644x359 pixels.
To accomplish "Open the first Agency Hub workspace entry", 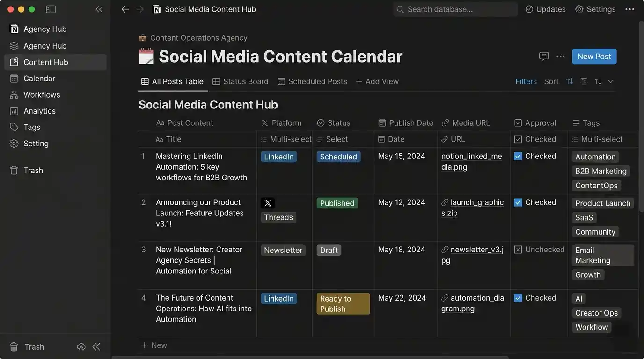I will [x=56, y=29].
